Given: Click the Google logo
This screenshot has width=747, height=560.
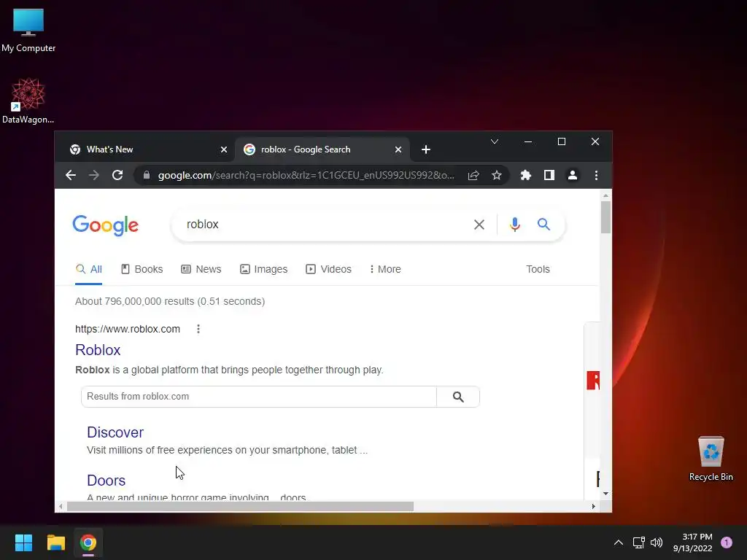Looking at the screenshot, I should point(105,225).
